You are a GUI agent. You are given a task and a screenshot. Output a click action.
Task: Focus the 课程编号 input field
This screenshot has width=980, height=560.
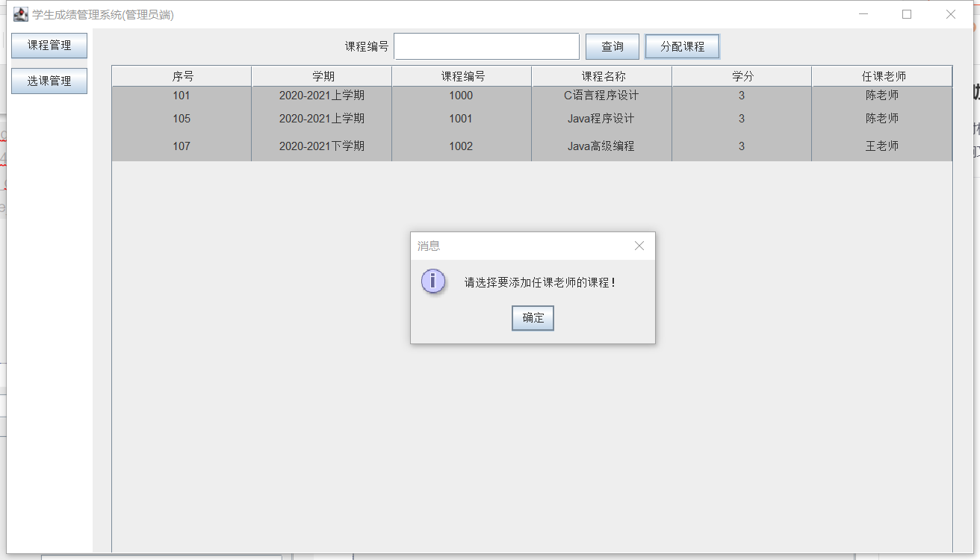coord(486,46)
